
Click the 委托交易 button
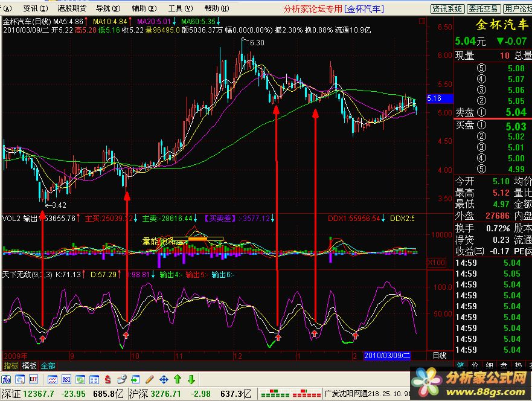point(483,9)
